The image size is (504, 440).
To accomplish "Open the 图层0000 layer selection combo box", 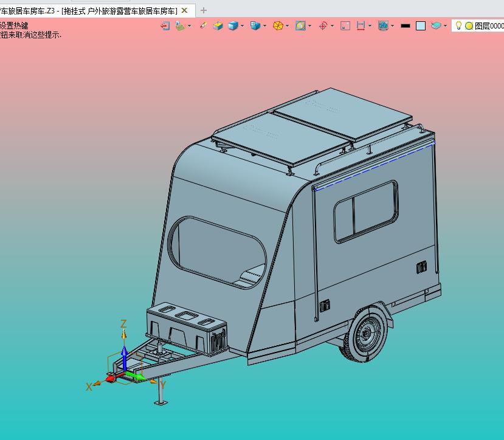I will [x=489, y=26].
